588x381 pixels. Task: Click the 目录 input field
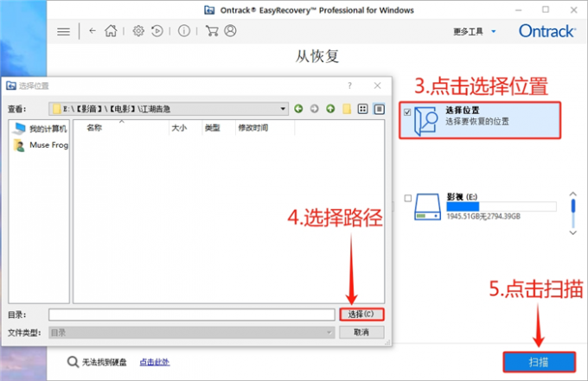pyautogui.click(x=192, y=314)
